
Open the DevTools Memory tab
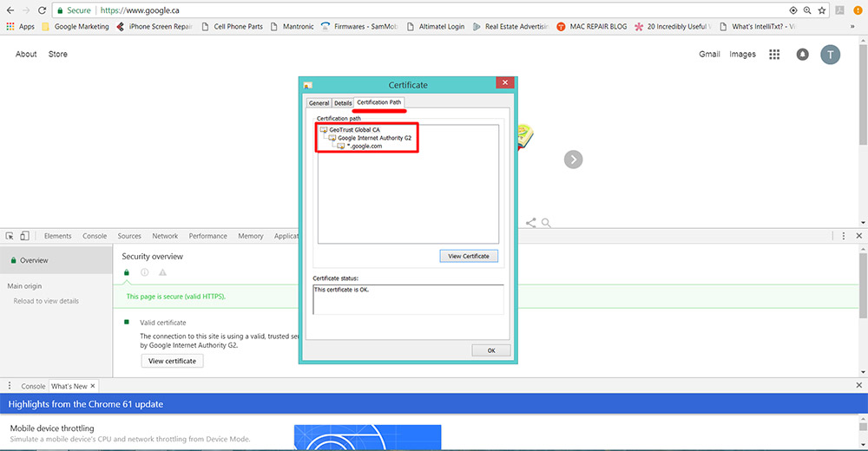tap(251, 236)
